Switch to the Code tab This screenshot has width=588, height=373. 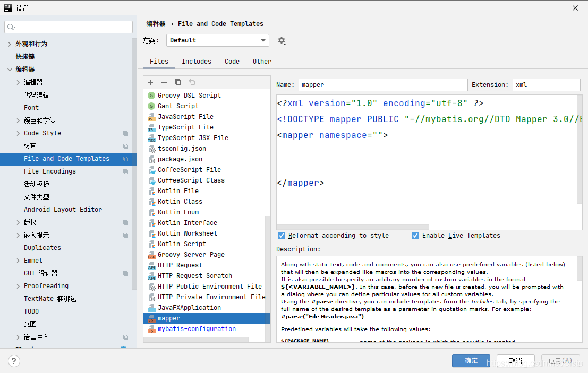[x=232, y=62]
